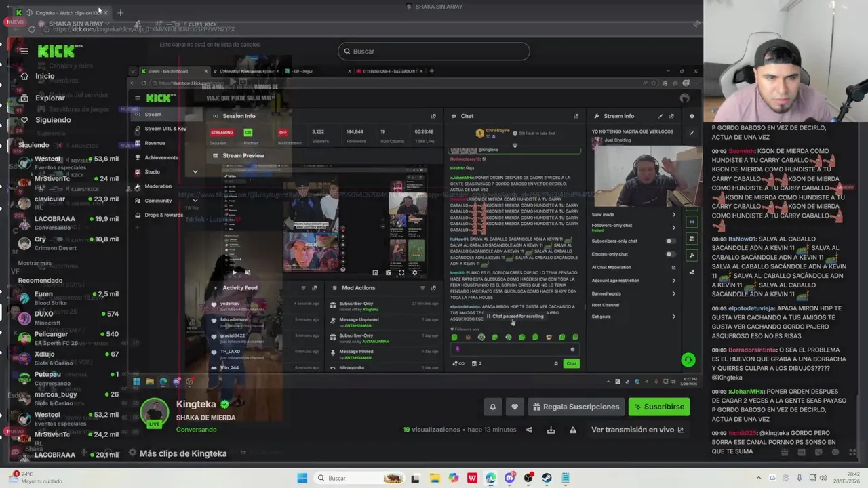Viewport: 868px width, 488px height.
Task: Download the clip with download icon
Action: [551, 430]
